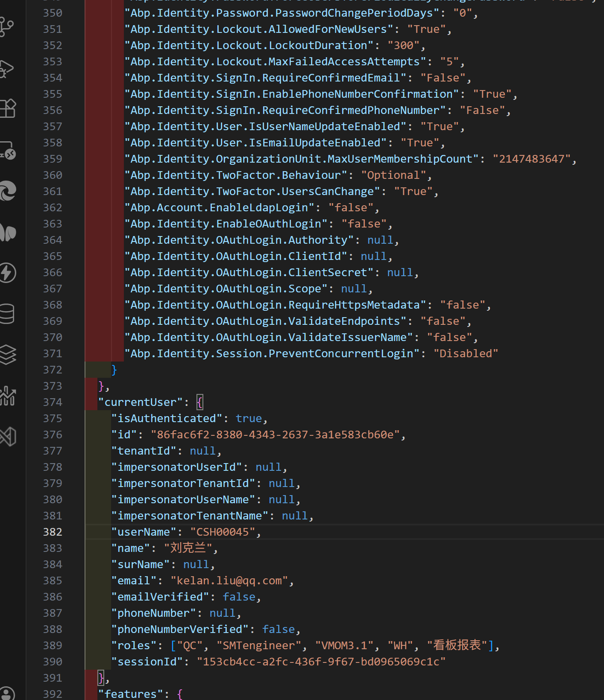Click the sessionId value string
Screen dimensions: 604x700
[x=321, y=662]
